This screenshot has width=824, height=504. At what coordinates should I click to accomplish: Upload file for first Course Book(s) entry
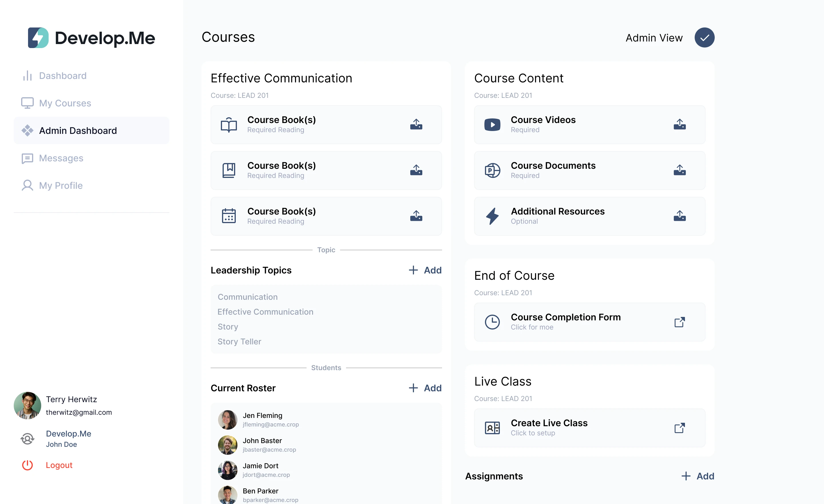tap(416, 124)
